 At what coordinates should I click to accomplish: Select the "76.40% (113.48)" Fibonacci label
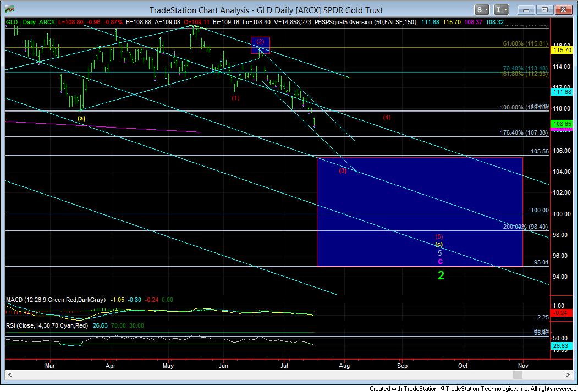pyautogui.click(x=525, y=68)
